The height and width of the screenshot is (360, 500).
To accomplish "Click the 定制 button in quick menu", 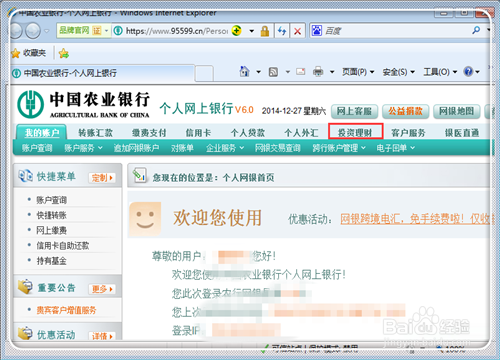I will pos(102,178).
